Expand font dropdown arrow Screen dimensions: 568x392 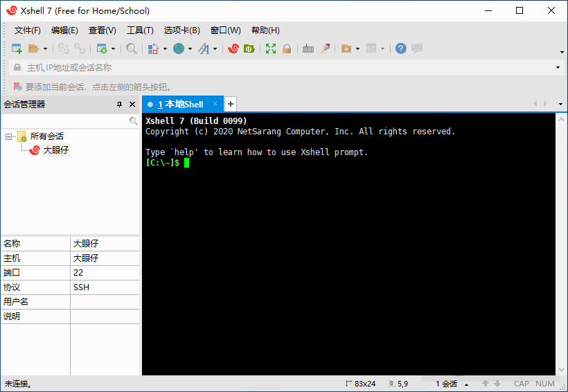pos(215,48)
